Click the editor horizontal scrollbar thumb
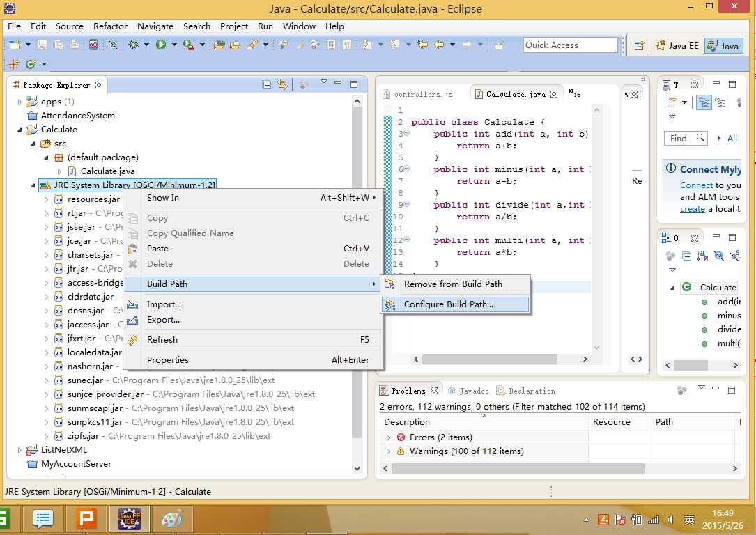756x535 pixels. [x=489, y=359]
